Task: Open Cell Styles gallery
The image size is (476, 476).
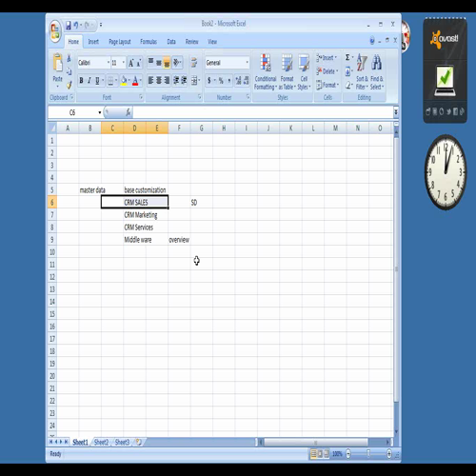Action: tap(304, 72)
